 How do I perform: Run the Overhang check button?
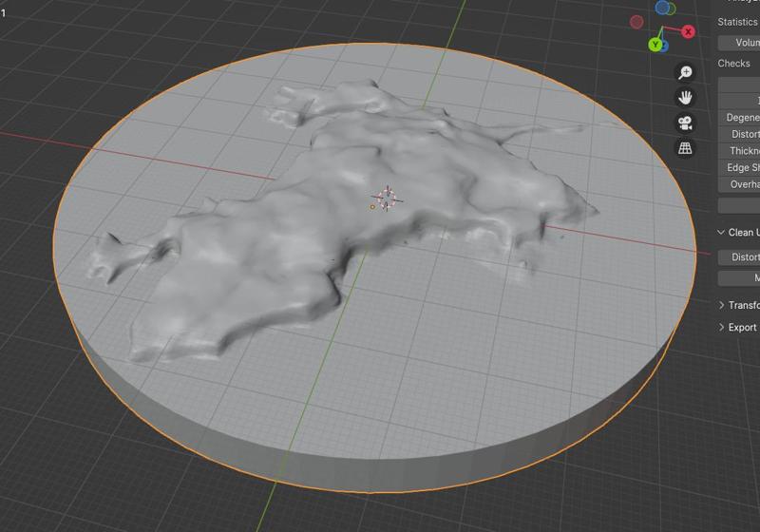click(x=739, y=184)
